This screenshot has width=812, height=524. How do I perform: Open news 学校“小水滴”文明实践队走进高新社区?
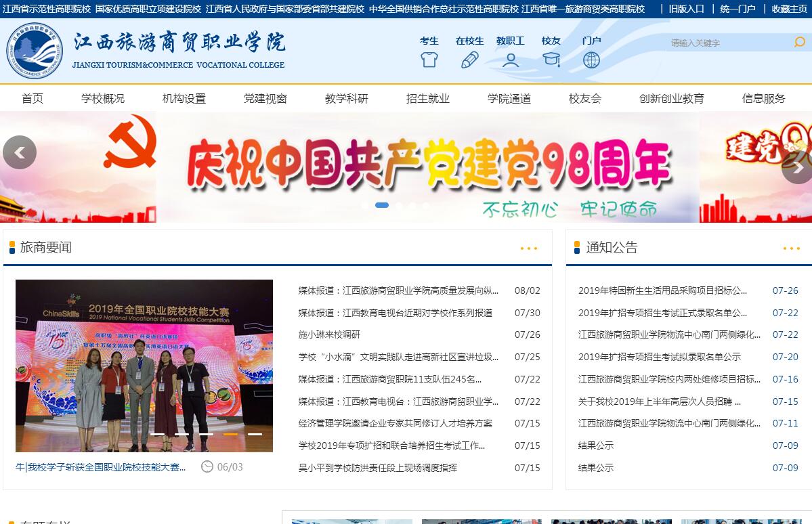[398, 357]
